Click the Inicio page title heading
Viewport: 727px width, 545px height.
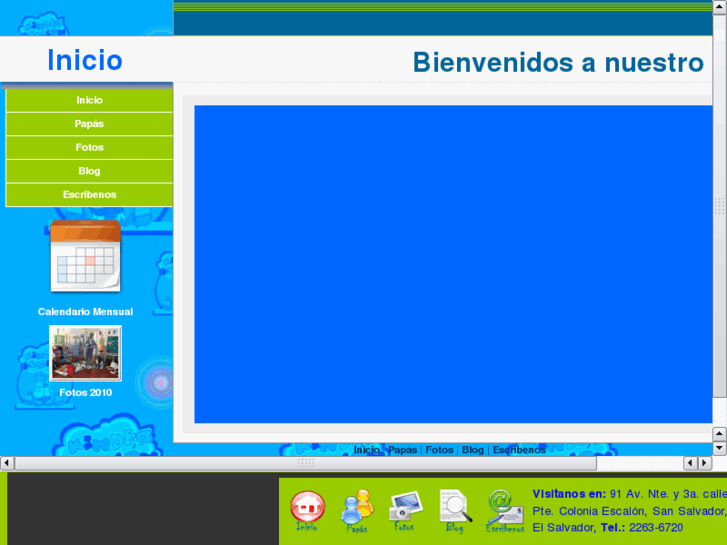click(85, 60)
